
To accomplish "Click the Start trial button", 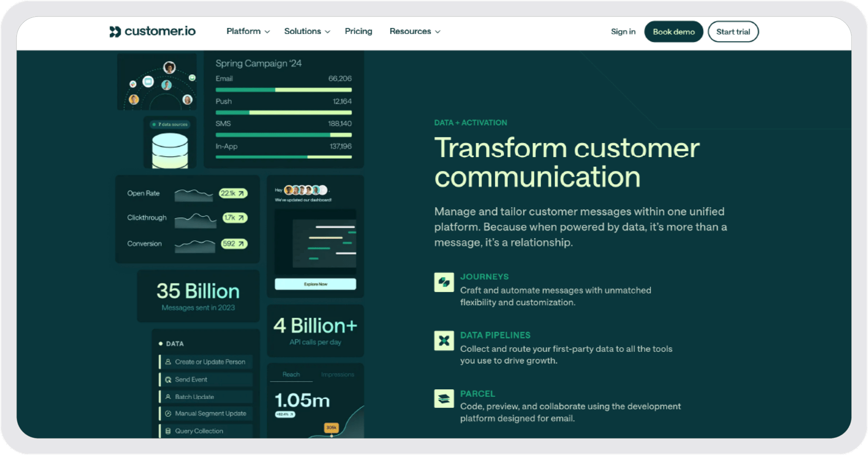I will pos(733,32).
